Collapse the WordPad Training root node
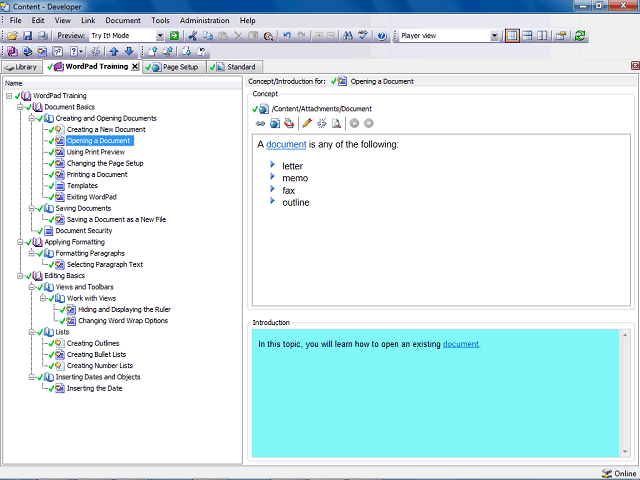 (9, 96)
